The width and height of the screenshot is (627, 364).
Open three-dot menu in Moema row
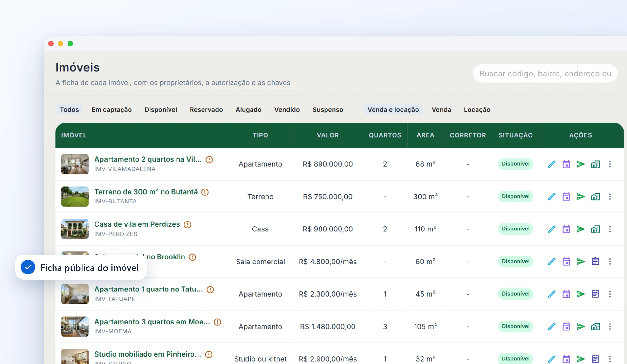pos(610,326)
